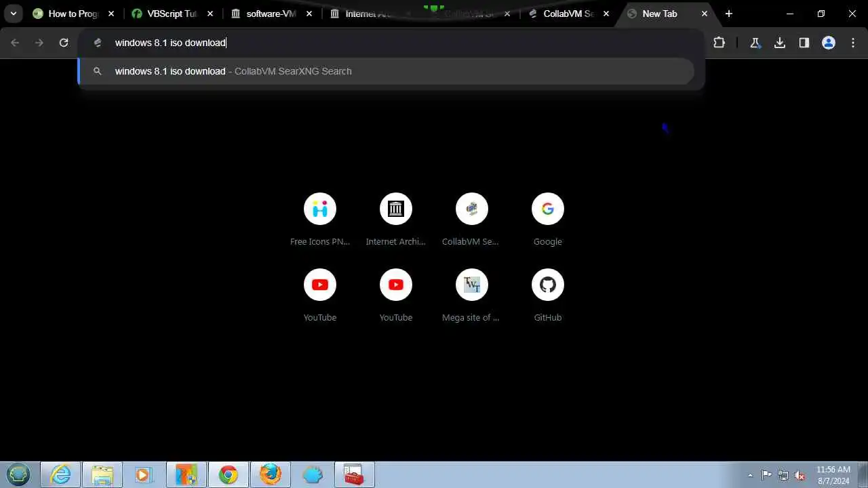Close the How to Program tab
The image size is (868, 488).
111,14
